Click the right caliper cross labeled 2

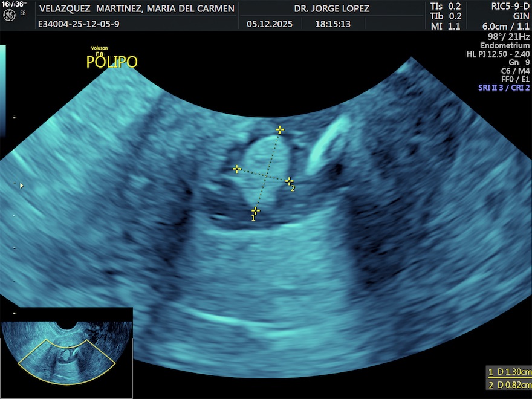[289, 181]
